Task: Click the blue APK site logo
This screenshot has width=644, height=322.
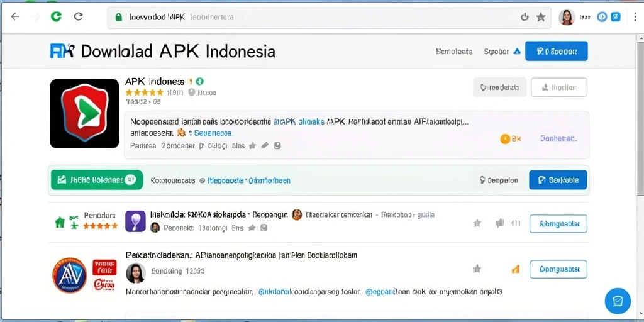Action: [62, 52]
